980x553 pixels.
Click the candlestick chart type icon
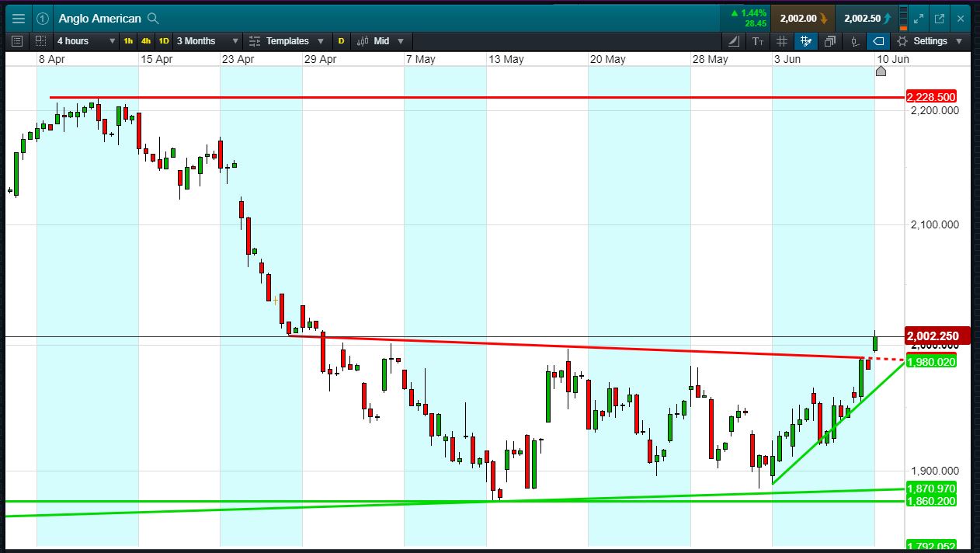pyautogui.click(x=361, y=41)
